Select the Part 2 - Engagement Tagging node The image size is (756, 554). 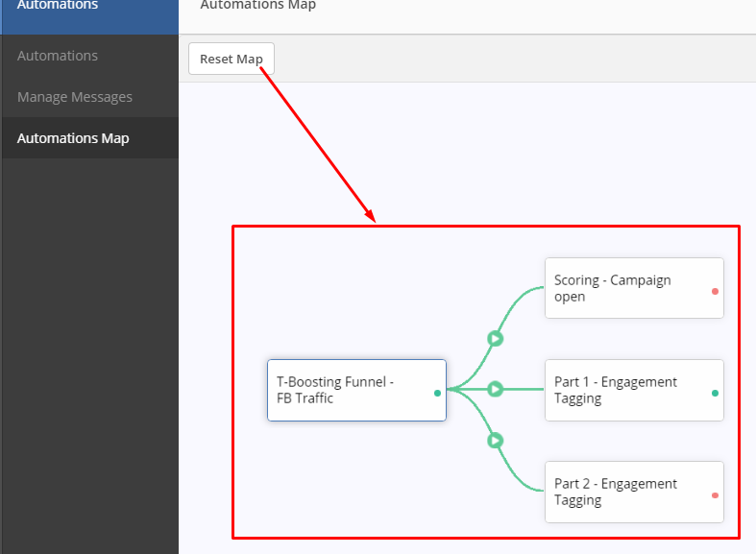tap(634, 492)
